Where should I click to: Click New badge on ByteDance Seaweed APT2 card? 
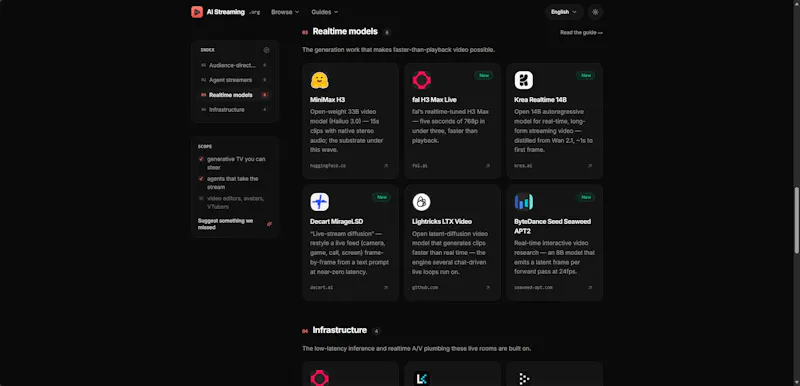pos(586,197)
